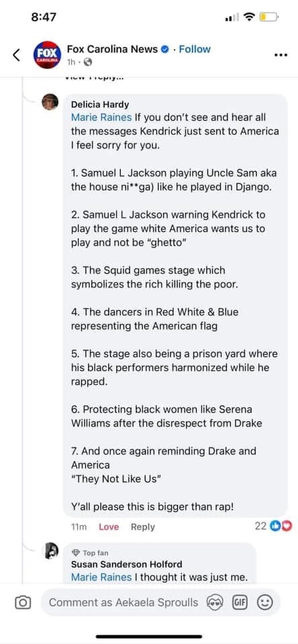
Task: Click the Comment as Aekaela Sproulls field
Action: pyautogui.click(x=123, y=602)
